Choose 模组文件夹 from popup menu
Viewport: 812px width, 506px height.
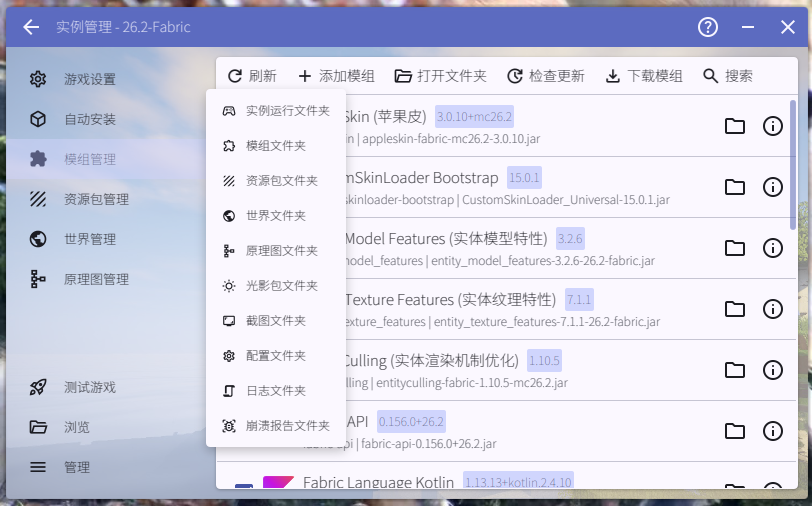pyautogui.click(x=276, y=146)
